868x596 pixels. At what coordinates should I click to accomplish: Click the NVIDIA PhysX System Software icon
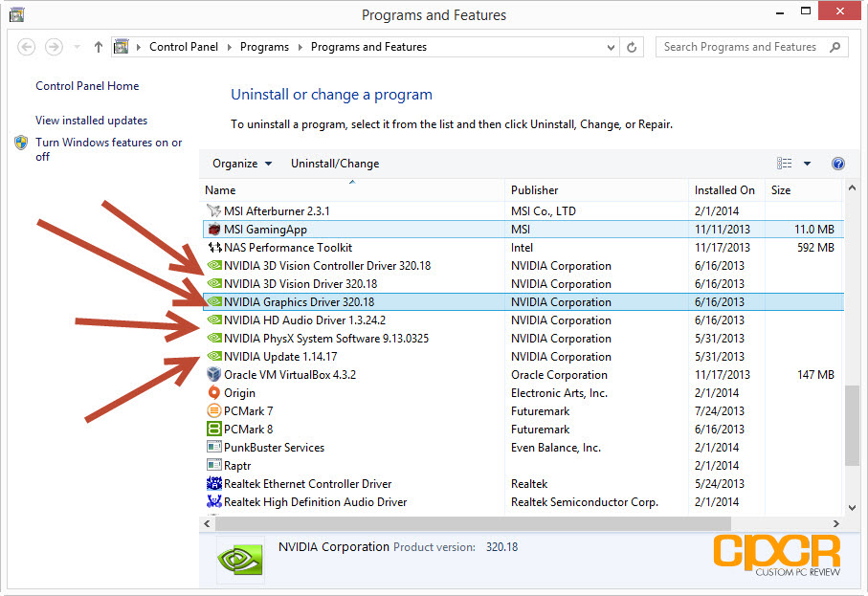213,338
